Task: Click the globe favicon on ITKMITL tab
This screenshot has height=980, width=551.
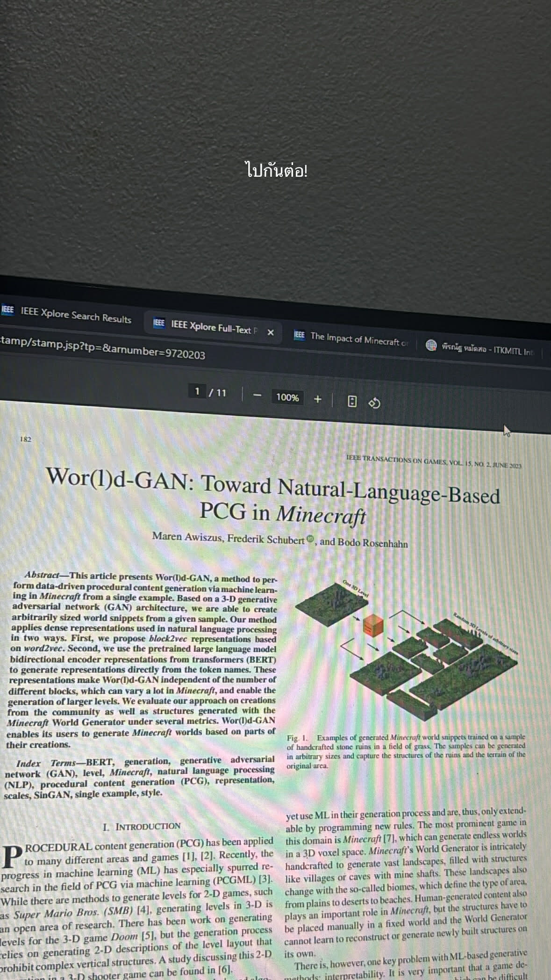Action: click(431, 346)
